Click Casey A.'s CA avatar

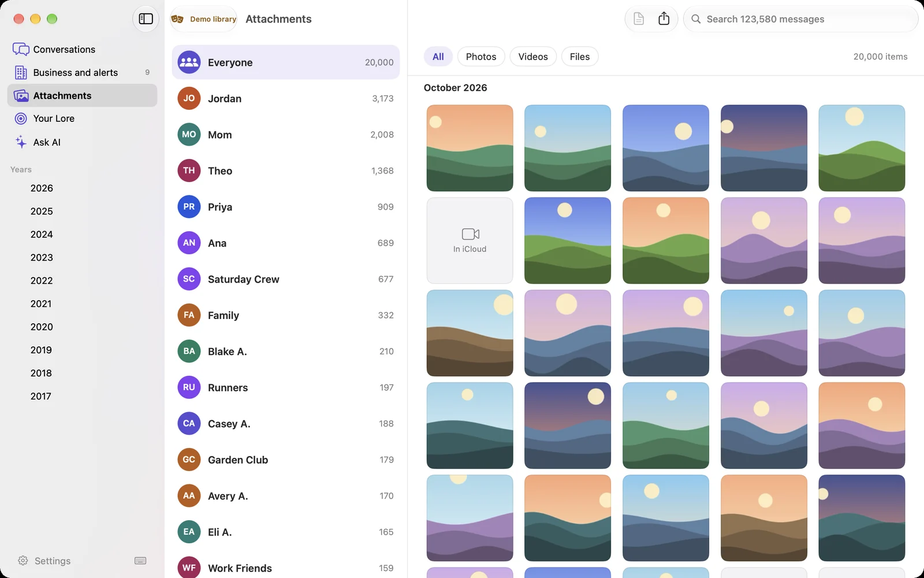[189, 424]
